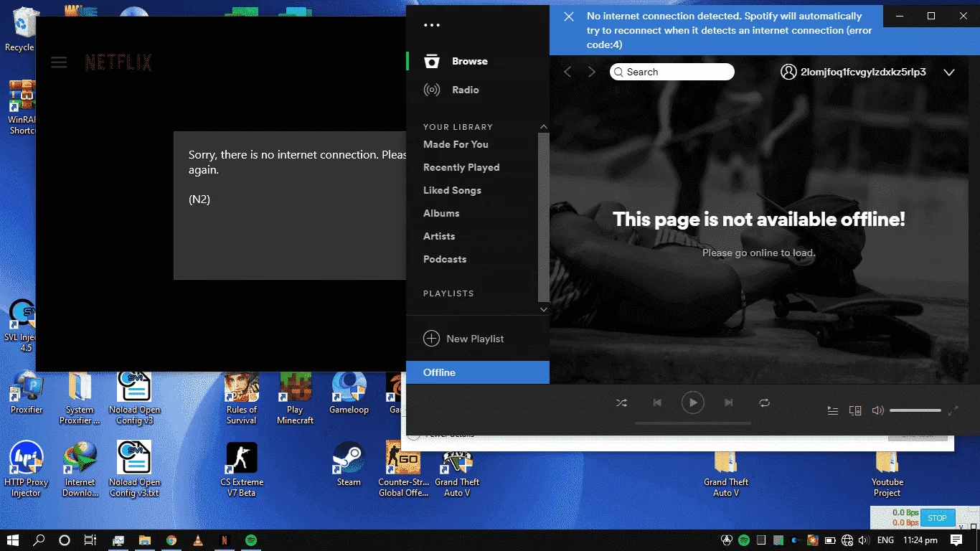The image size is (980, 551).
Task: Select the CS Extreme V7 Beta shortcut
Action: (x=242, y=469)
